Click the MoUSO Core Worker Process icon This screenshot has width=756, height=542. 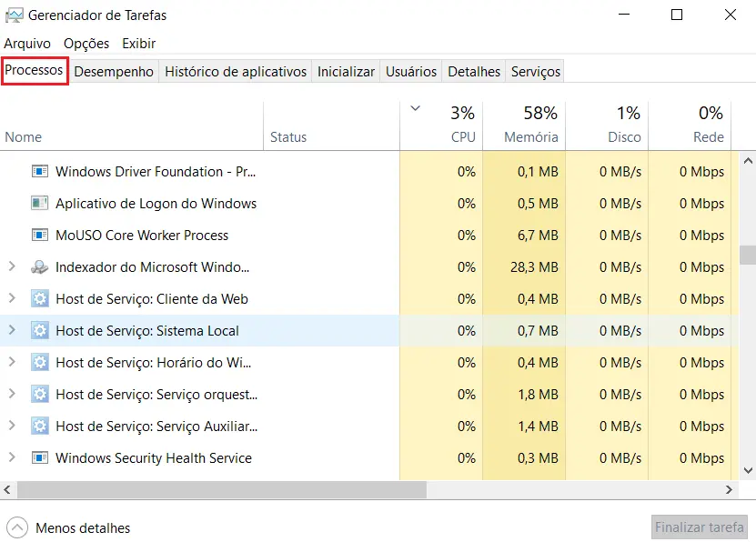tap(38, 235)
